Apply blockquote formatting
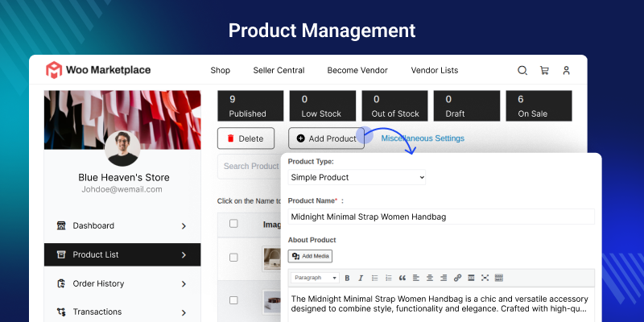 pos(402,278)
